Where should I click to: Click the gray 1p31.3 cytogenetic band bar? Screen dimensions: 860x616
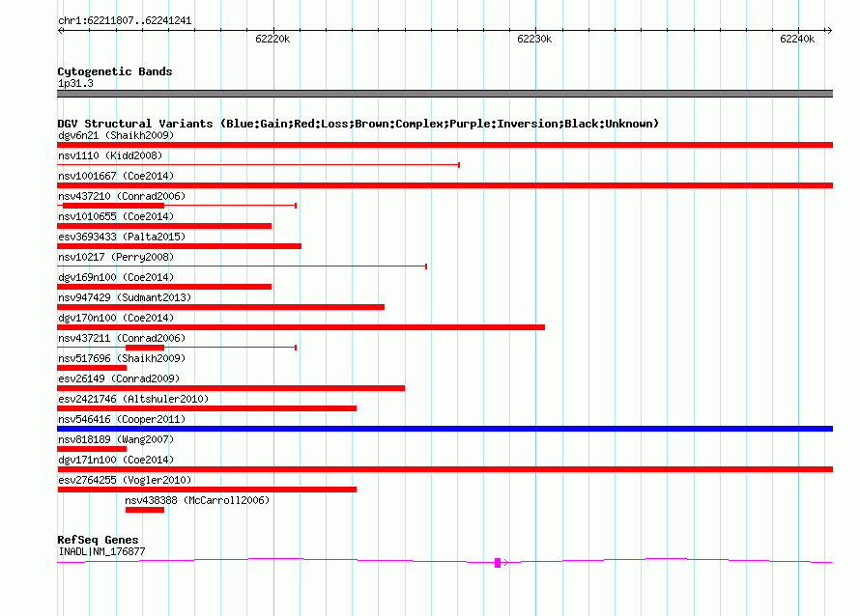[444, 94]
